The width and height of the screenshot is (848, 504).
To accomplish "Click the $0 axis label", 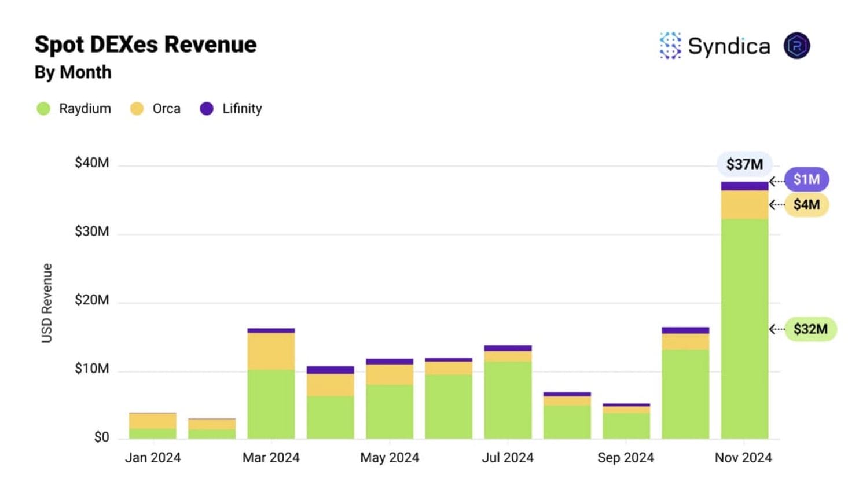I will pyautogui.click(x=101, y=437).
